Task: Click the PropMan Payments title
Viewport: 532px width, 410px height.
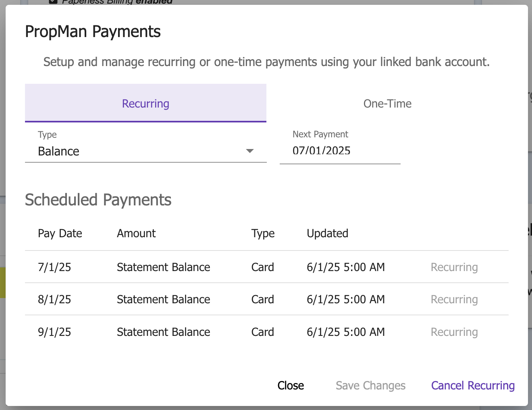Action: [x=93, y=31]
